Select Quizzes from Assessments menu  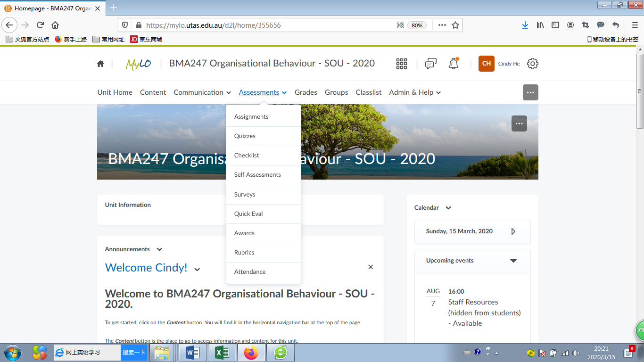[x=245, y=136]
